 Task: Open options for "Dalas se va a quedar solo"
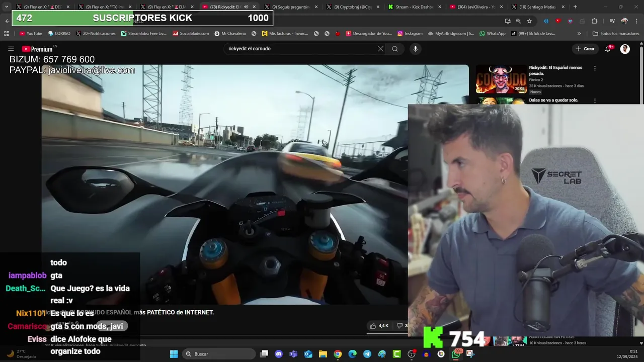pyautogui.click(x=595, y=101)
